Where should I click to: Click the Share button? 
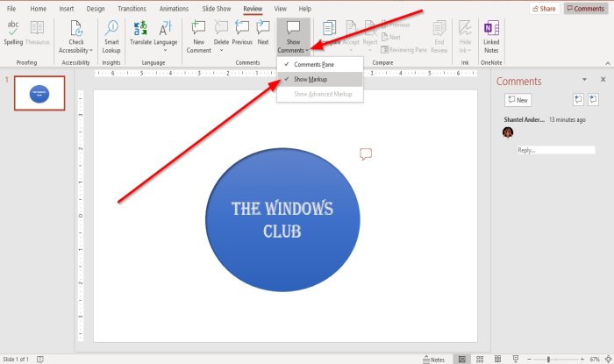[545, 9]
